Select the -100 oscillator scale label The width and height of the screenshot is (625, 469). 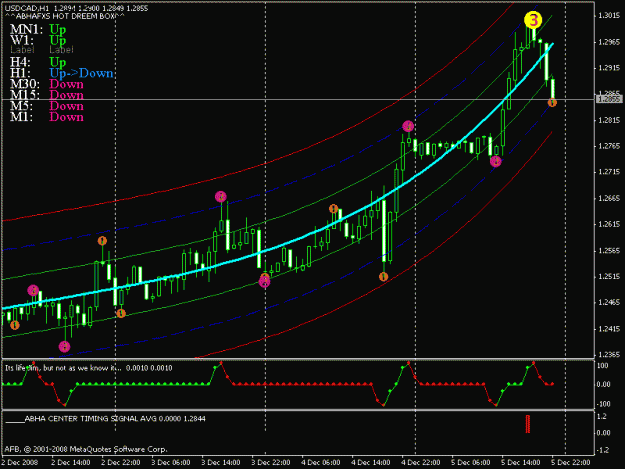click(603, 404)
